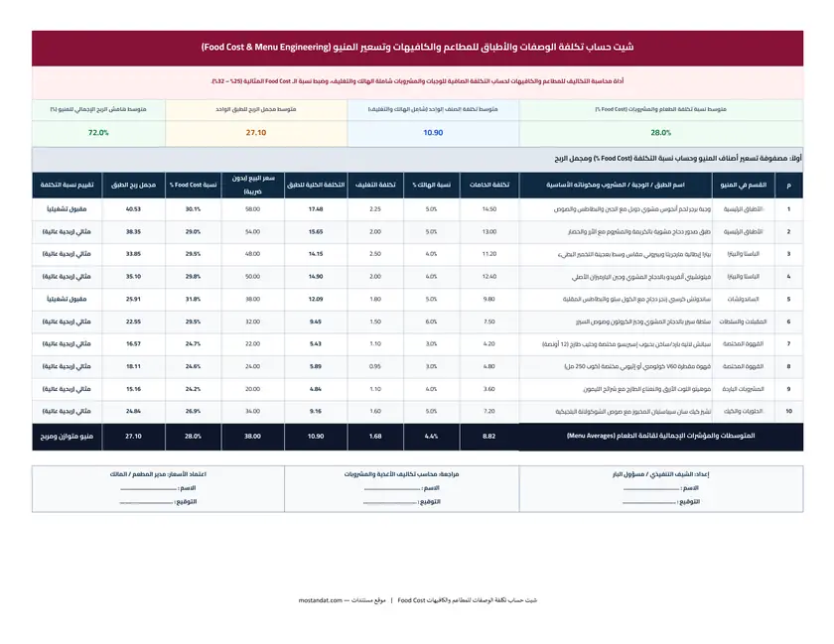This screenshot has height=644, width=834.
Task: Select the 72.0% average profit margin value
Action: 98,133
